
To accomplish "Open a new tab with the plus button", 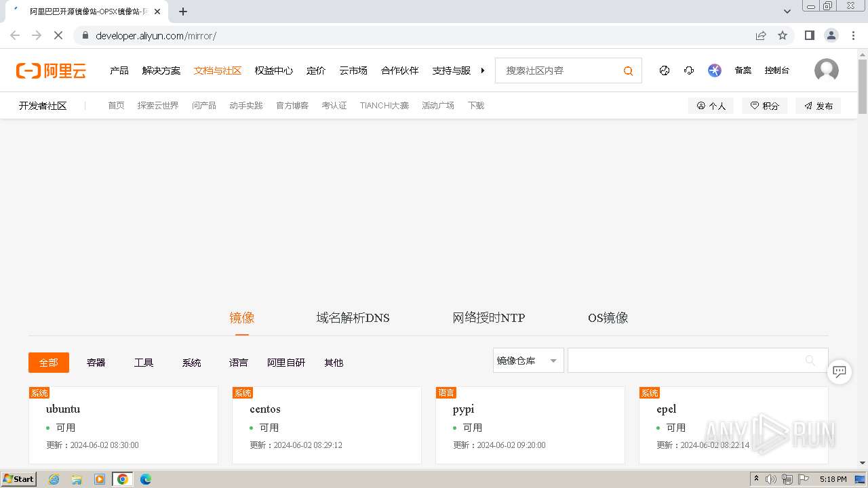I will (183, 12).
